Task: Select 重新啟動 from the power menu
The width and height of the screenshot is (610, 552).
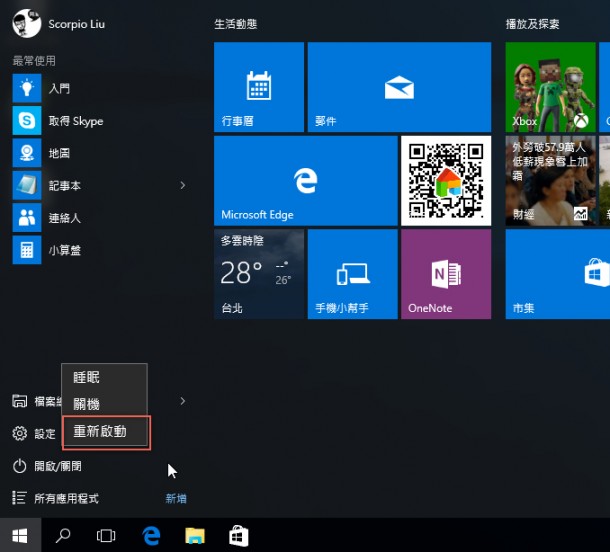Action: (x=105, y=432)
